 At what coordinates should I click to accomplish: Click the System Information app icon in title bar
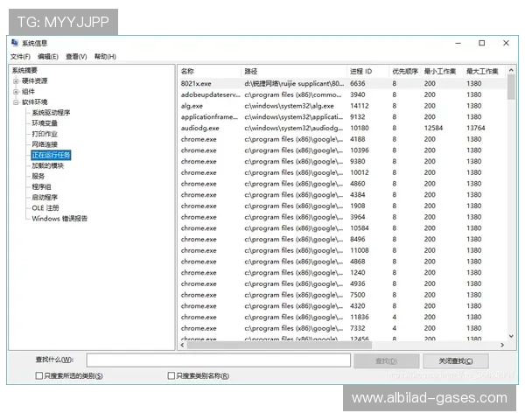coord(15,43)
